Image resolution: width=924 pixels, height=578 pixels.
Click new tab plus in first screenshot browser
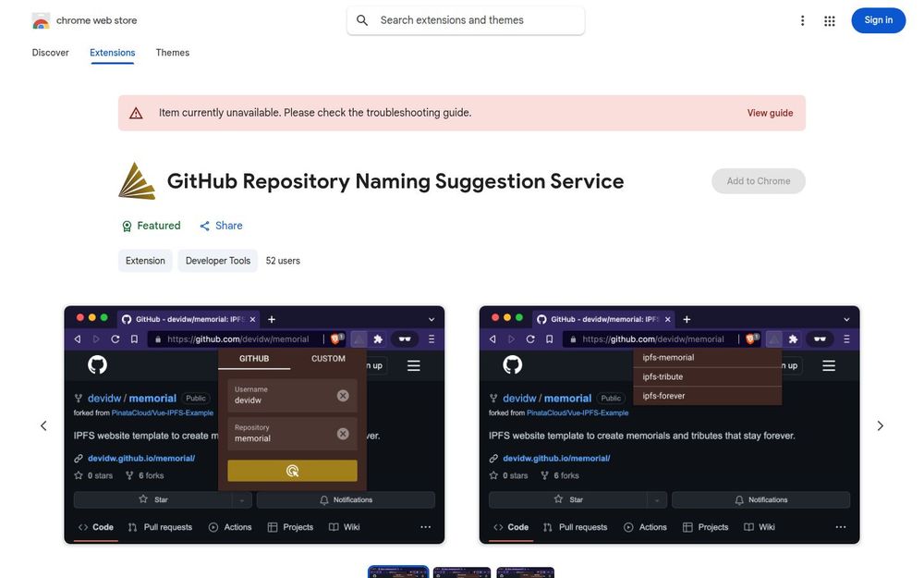[272, 320]
